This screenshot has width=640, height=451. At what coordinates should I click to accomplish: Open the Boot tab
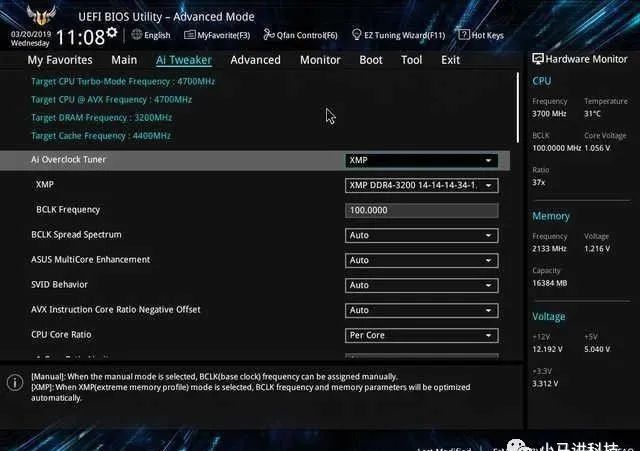tap(371, 60)
